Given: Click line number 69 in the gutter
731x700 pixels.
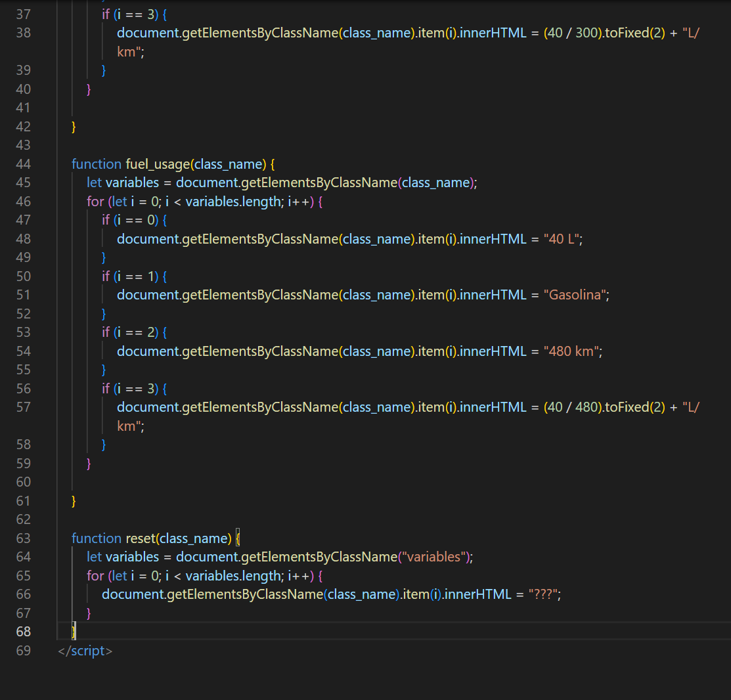Looking at the screenshot, I should coord(23,651).
